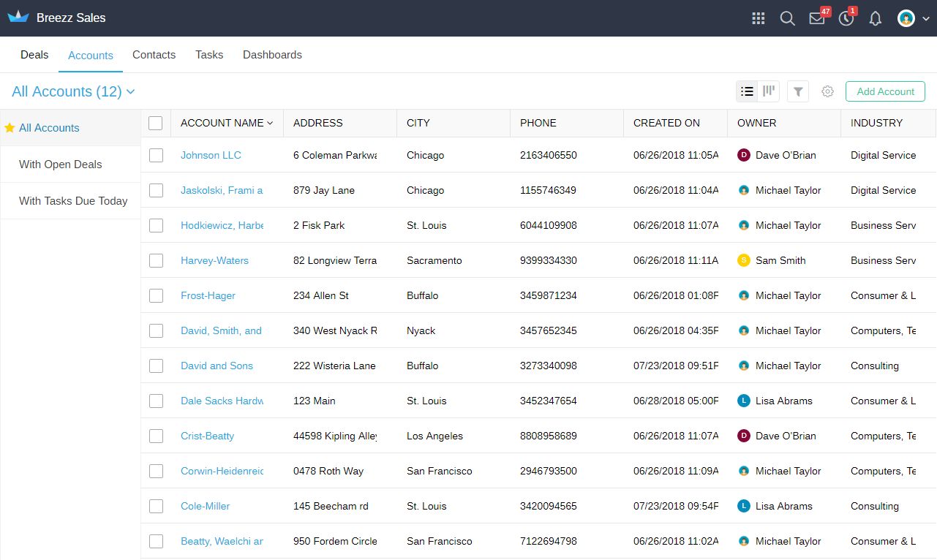
Task: Click the Add Account button
Action: pos(885,91)
